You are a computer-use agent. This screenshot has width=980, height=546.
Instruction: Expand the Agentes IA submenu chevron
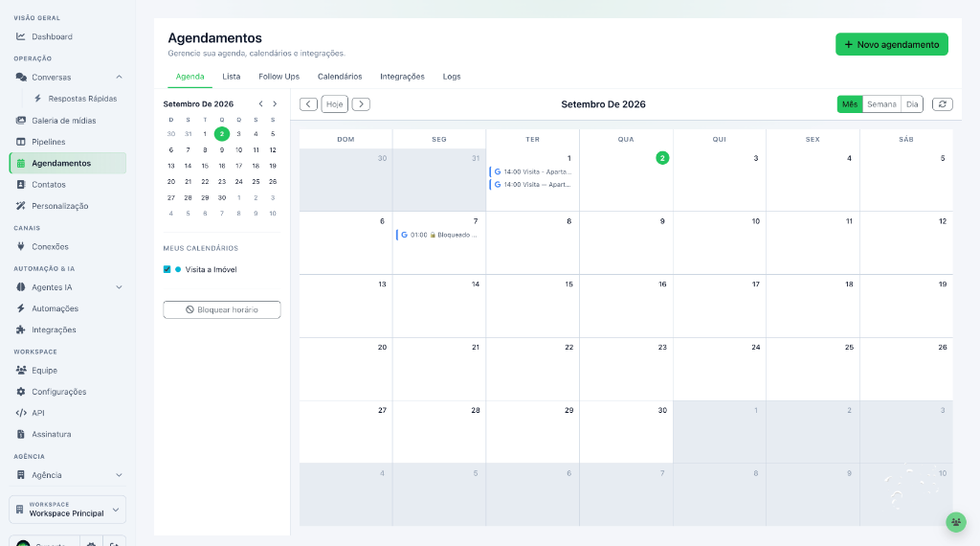click(119, 287)
